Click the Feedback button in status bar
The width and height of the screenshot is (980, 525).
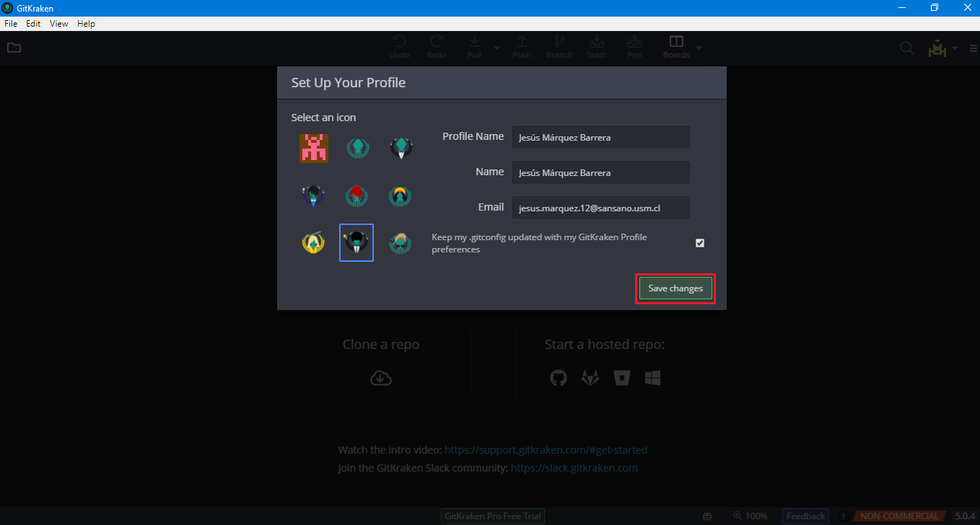click(x=805, y=516)
